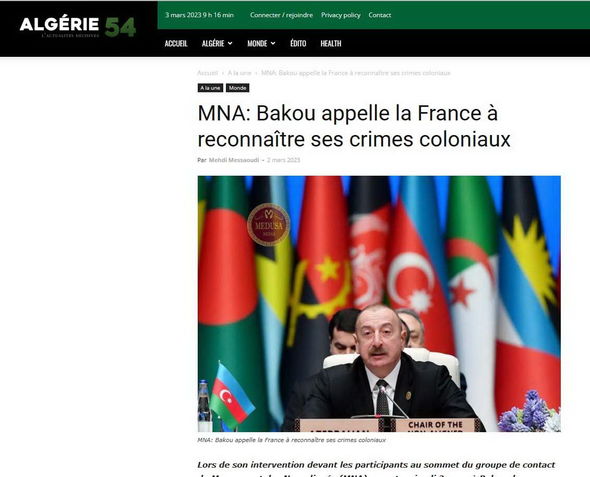
Task: Open the featured article photo
Action: pos(379,304)
